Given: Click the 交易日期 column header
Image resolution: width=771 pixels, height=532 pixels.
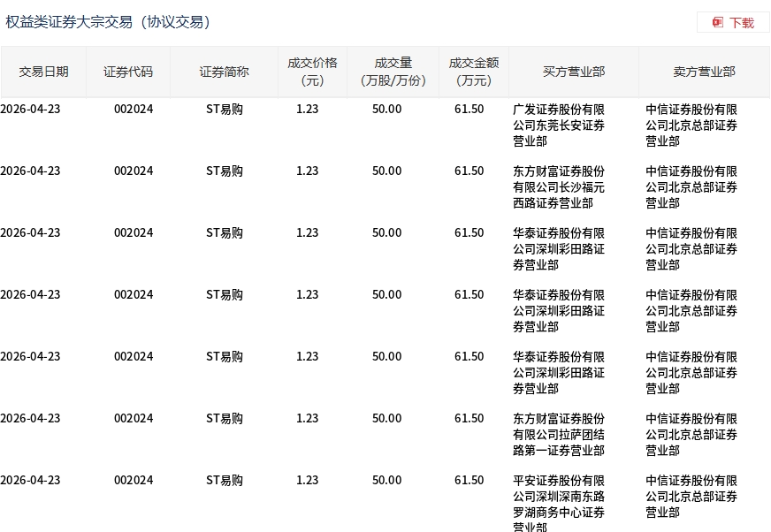Looking at the screenshot, I should (43, 72).
